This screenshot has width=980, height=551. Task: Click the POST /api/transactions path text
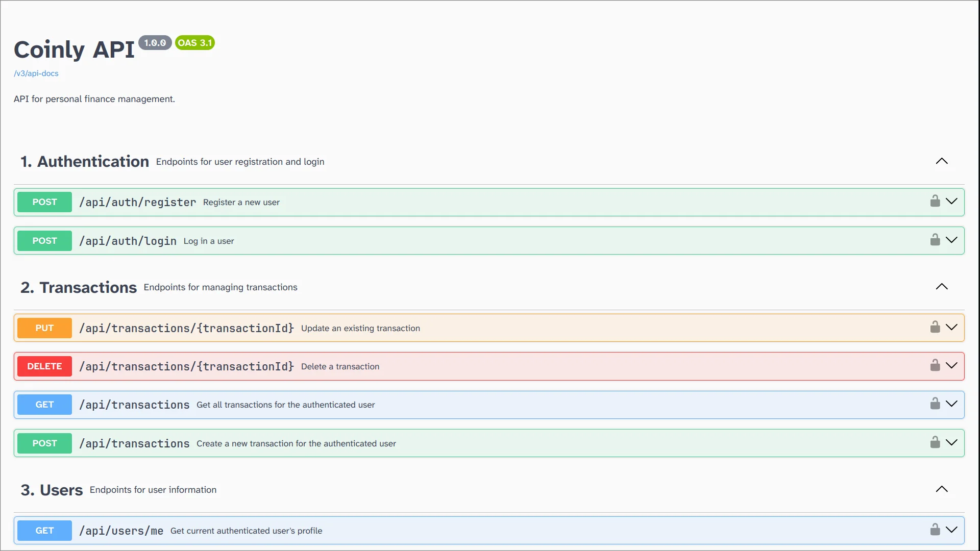tap(134, 444)
